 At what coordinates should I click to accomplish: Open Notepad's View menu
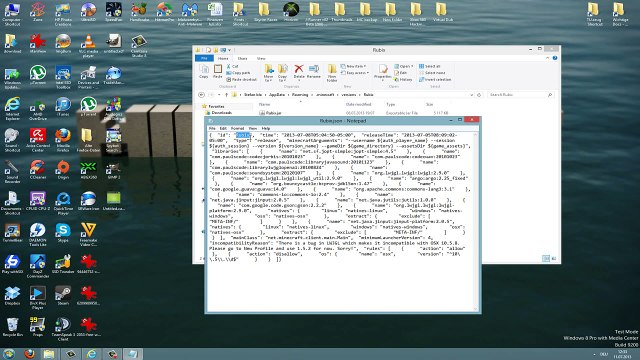[x=253, y=128]
